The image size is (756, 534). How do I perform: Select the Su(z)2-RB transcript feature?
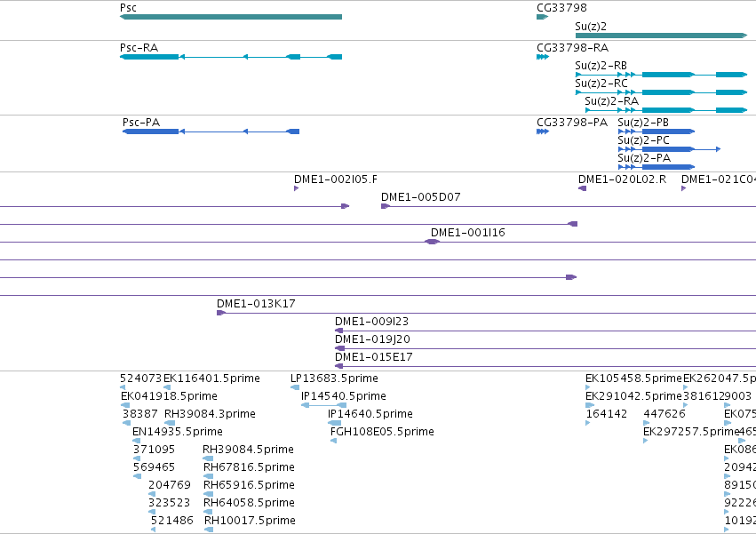pyautogui.click(x=662, y=75)
